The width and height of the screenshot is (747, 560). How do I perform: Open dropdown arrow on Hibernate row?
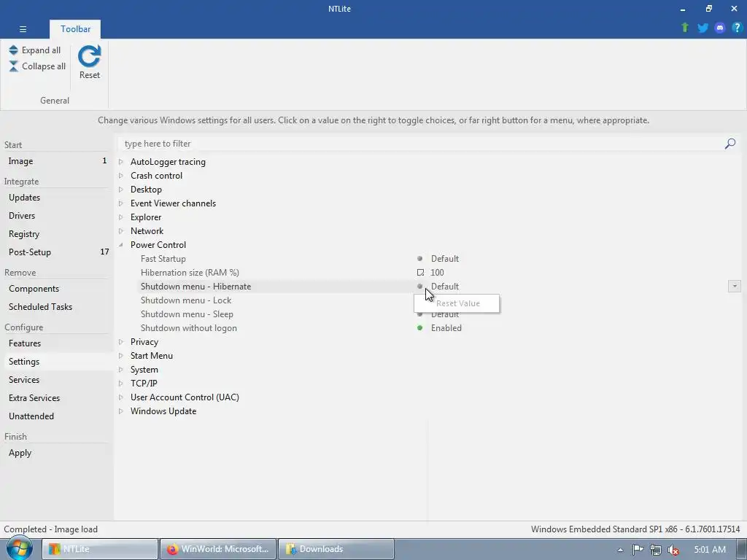pyautogui.click(x=734, y=286)
